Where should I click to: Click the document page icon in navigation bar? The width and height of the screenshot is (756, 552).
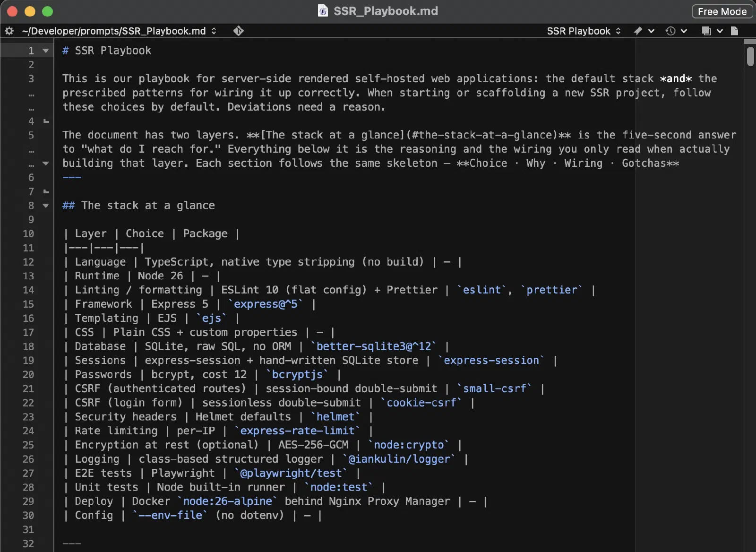pyautogui.click(x=734, y=31)
